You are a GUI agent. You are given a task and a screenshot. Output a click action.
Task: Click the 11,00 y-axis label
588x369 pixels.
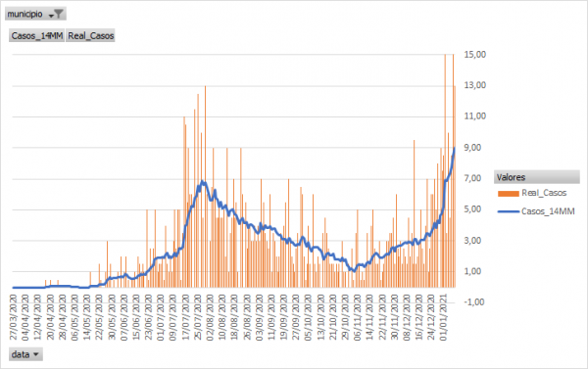474,116
